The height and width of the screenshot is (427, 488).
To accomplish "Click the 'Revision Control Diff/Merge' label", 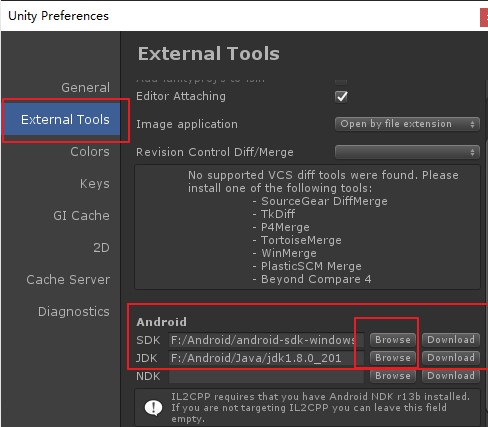I will click(215, 152).
